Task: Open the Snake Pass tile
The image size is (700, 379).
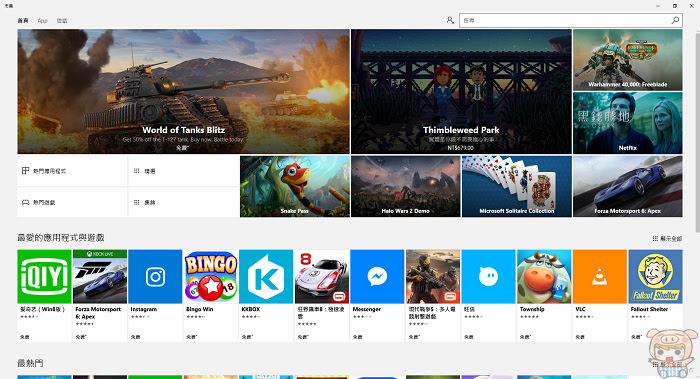Action: [295, 186]
